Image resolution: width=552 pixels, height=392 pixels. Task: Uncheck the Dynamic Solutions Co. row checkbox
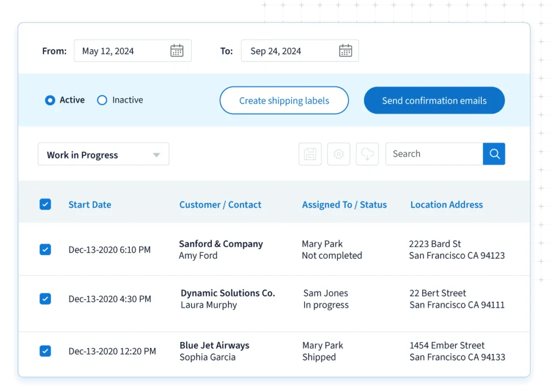click(x=45, y=299)
